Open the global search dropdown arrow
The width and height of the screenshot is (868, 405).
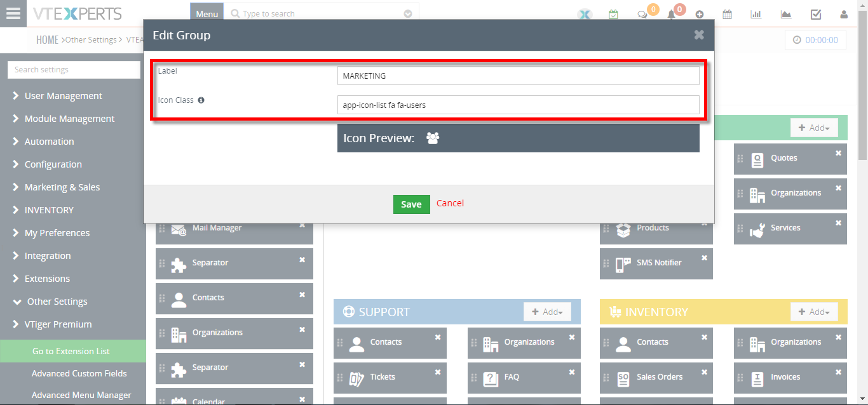408,13
